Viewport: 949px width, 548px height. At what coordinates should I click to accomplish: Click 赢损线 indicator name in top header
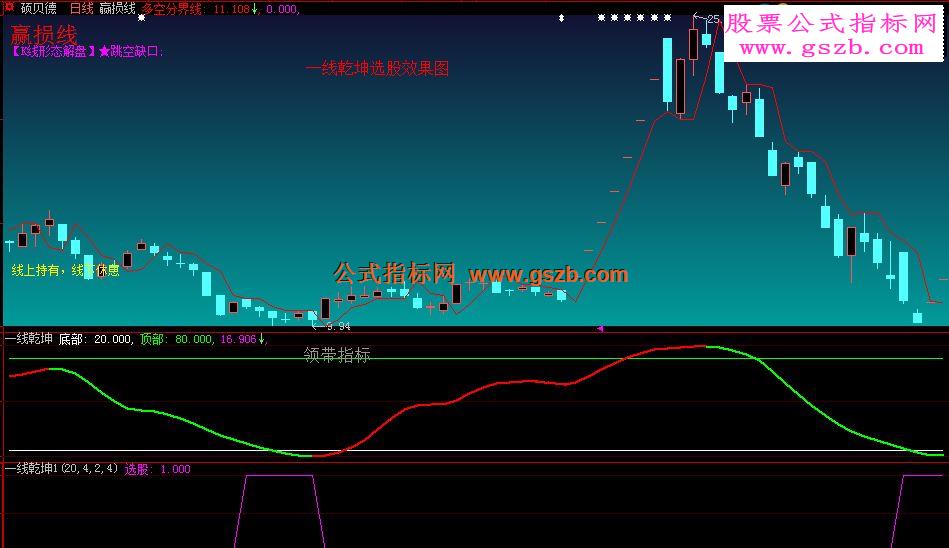click(x=117, y=8)
